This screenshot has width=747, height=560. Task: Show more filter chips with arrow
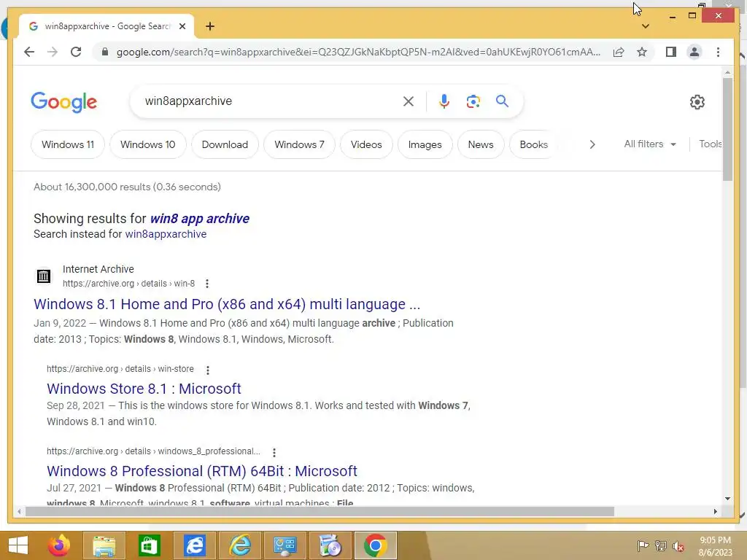[592, 144]
